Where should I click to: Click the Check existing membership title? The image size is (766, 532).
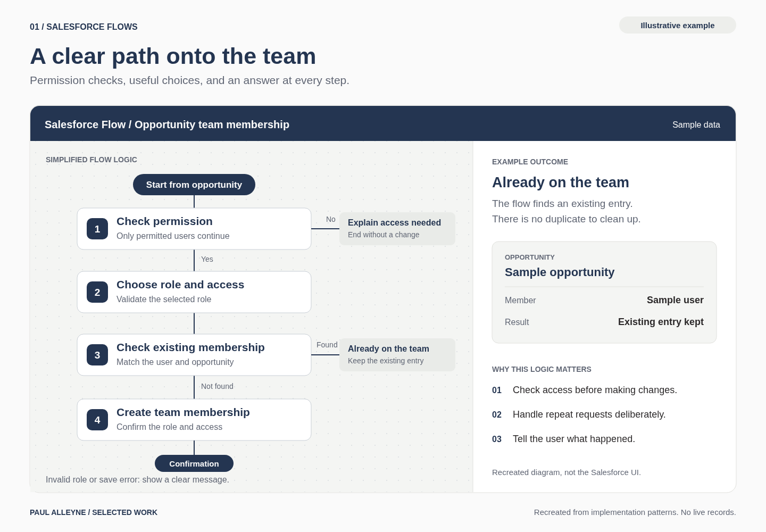click(x=190, y=347)
